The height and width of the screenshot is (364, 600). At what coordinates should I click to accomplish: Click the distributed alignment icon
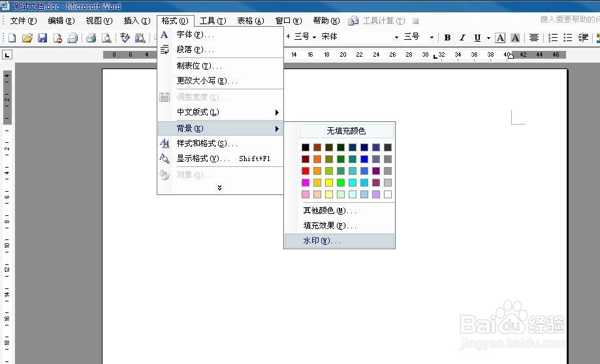point(534,37)
